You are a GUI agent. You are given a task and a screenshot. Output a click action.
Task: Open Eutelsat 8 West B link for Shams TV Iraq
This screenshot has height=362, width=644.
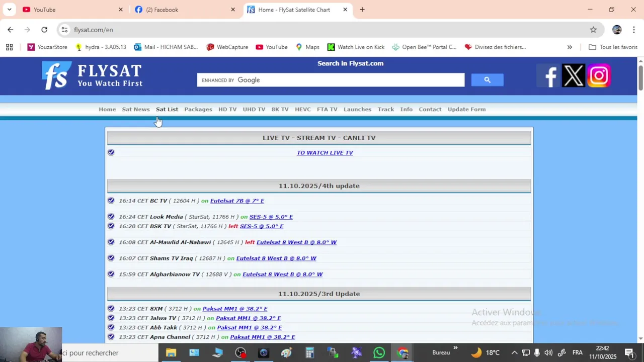pyautogui.click(x=276, y=258)
